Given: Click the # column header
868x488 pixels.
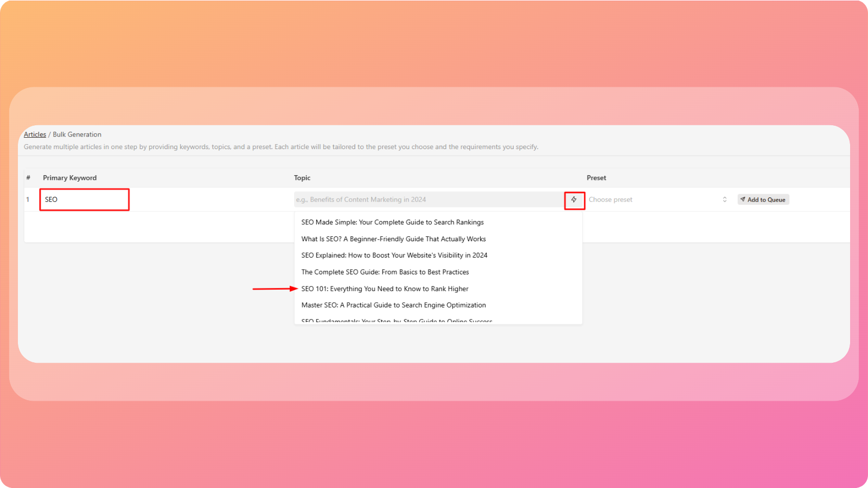Looking at the screenshot, I should [28, 178].
